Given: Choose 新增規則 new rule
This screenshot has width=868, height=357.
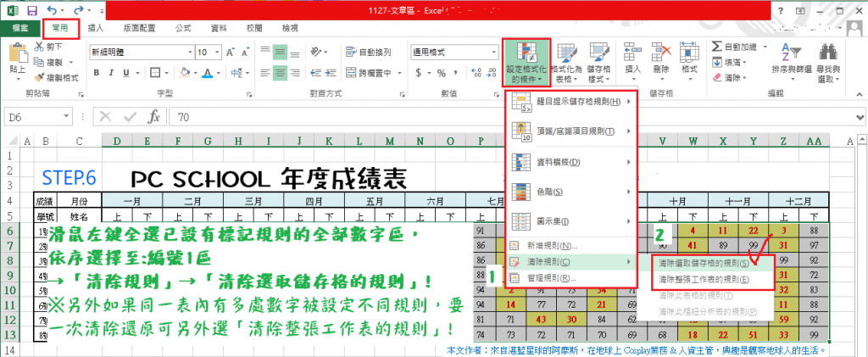Looking at the screenshot, I should coord(572,245).
